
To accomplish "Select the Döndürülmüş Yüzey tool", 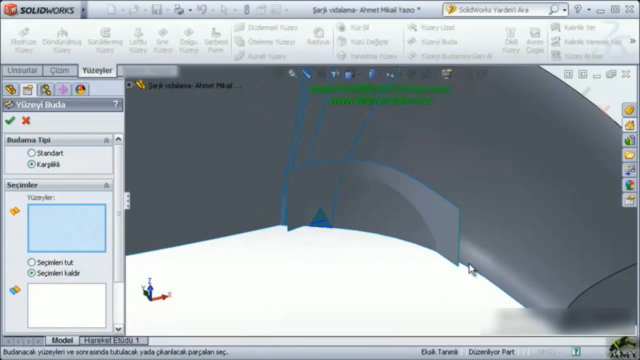I will coord(62,40).
